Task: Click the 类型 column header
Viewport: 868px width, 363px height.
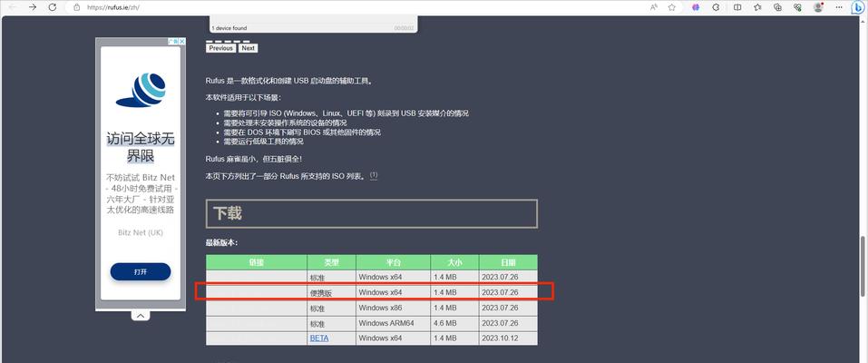Action: click(332, 262)
